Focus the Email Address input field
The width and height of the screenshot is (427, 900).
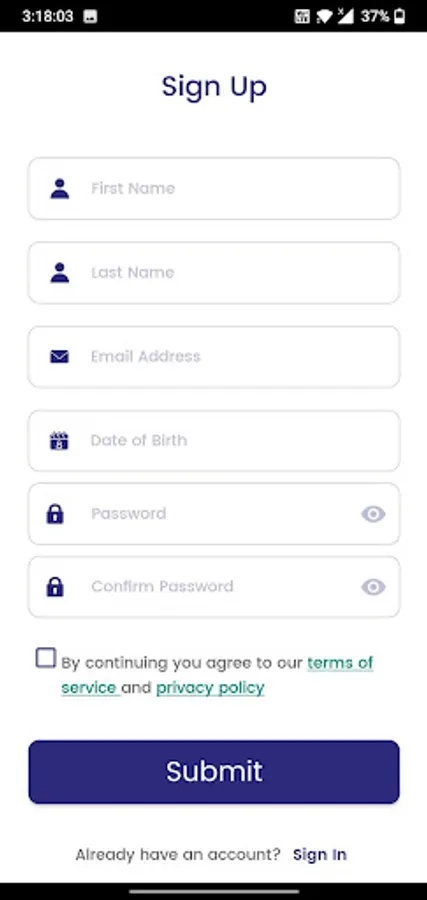click(x=214, y=357)
